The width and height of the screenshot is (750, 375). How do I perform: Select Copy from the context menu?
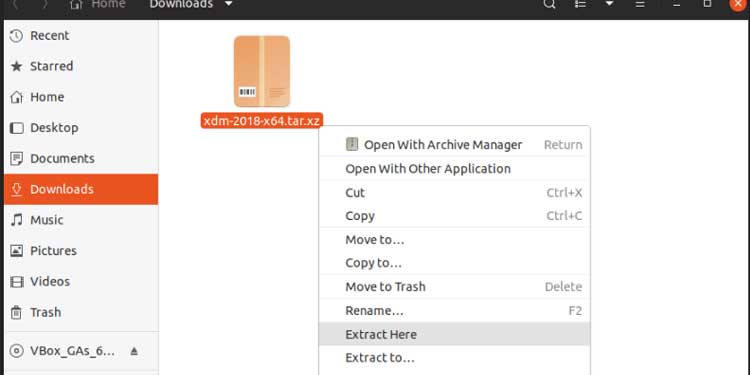pyautogui.click(x=454, y=216)
